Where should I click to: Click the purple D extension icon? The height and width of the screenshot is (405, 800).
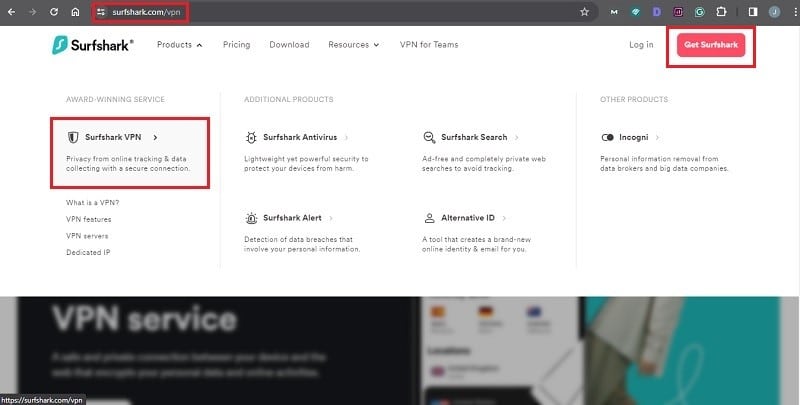coord(657,12)
